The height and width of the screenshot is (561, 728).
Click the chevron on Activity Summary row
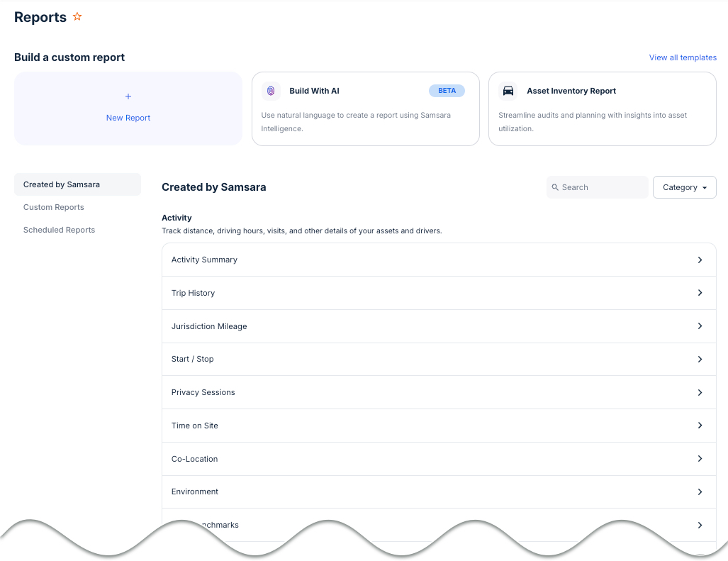click(700, 260)
